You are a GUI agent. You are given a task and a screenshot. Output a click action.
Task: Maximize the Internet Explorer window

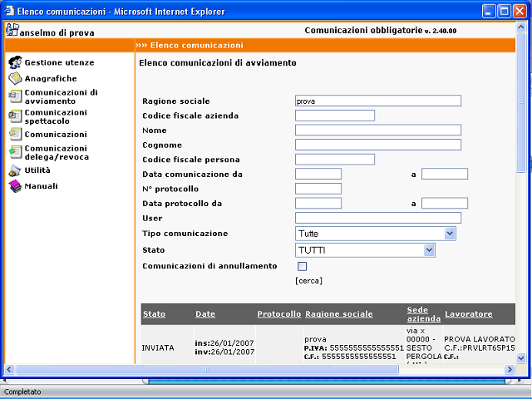[505, 11]
